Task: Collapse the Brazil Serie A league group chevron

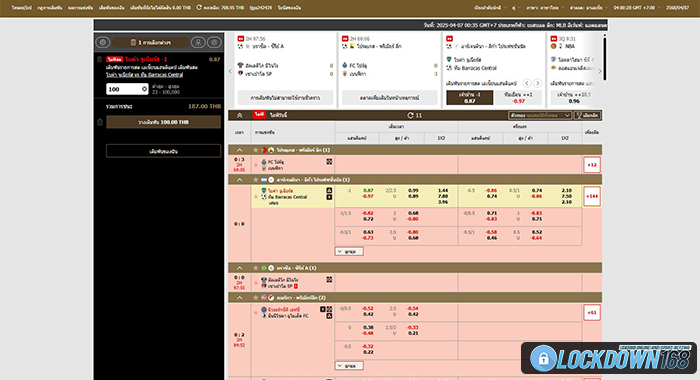Action: point(240,268)
